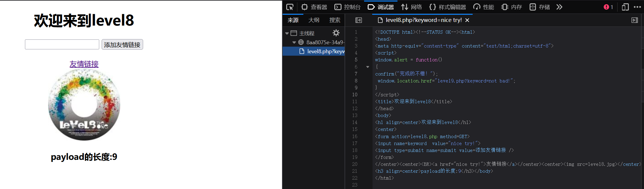Screen dimensions: 644x189
Task: Show more devtools tabs via chevron
Action: coord(559,7)
